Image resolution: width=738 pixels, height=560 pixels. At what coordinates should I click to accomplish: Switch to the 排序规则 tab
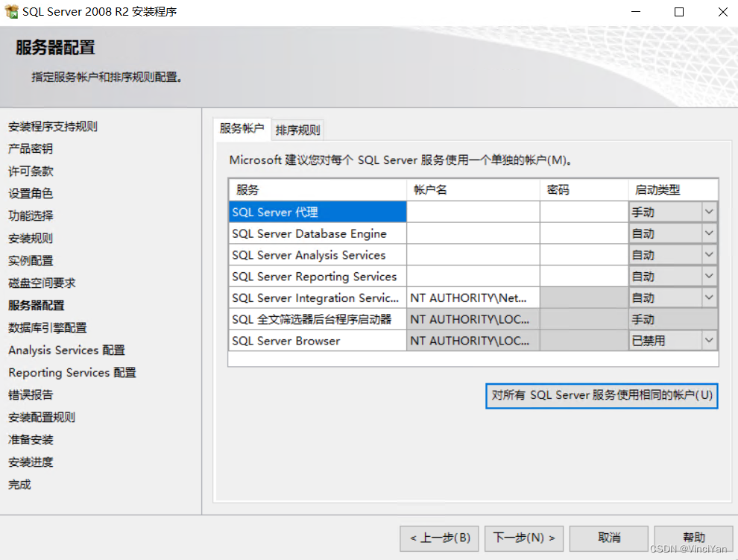tap(297, 129)
